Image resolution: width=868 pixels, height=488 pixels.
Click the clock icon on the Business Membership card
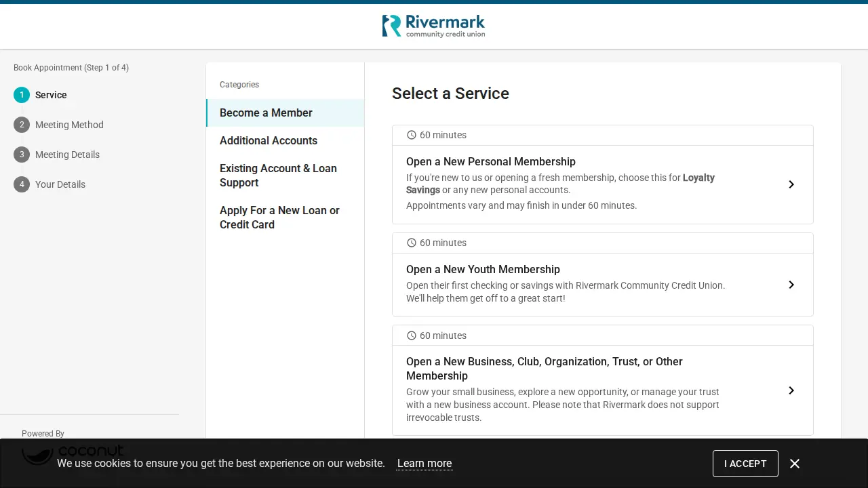412,335
